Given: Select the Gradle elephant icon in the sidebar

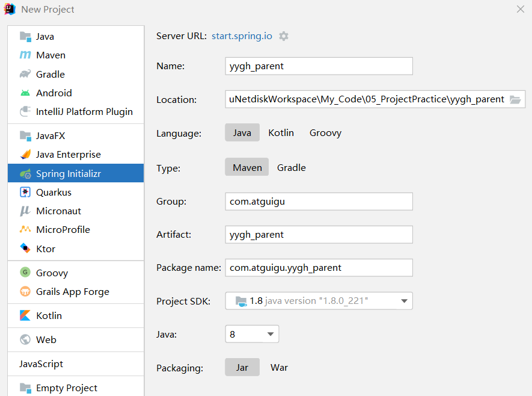Looking at the screenshot, I should click(x=25, y=74).
